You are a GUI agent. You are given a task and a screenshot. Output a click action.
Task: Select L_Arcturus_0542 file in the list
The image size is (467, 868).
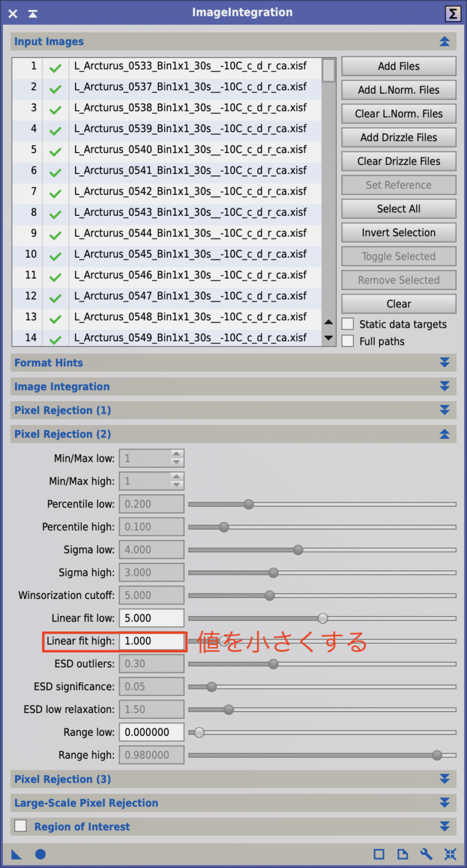(191, 192)
